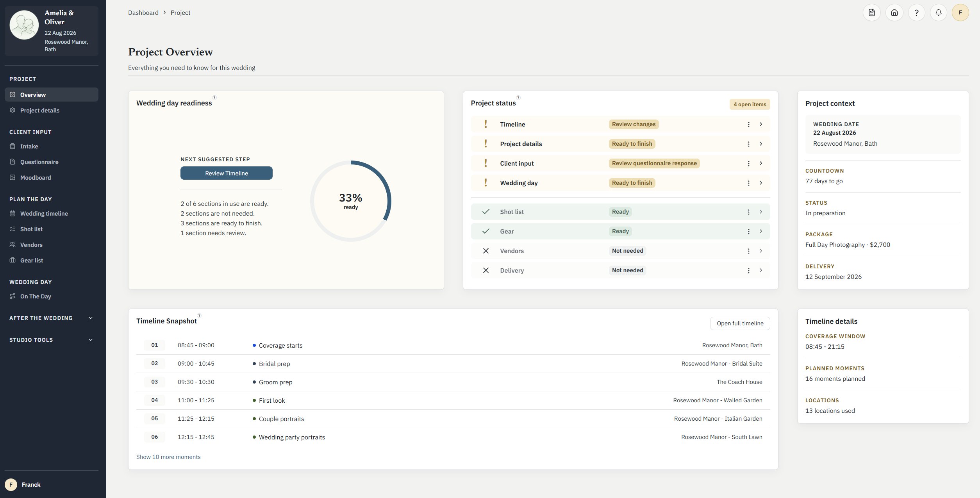Open Wedding day readiness help tooltip icon
980x498 pixels.
214,97
